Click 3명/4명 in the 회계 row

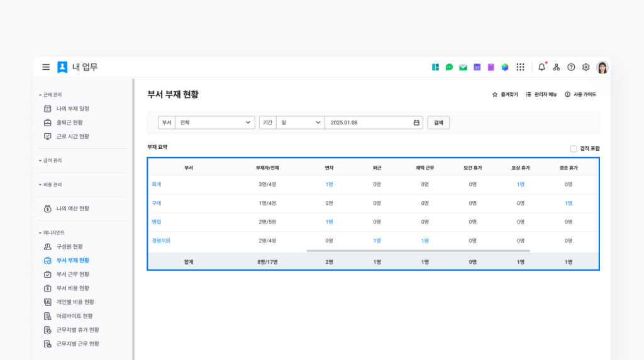[x=267, y=184]
